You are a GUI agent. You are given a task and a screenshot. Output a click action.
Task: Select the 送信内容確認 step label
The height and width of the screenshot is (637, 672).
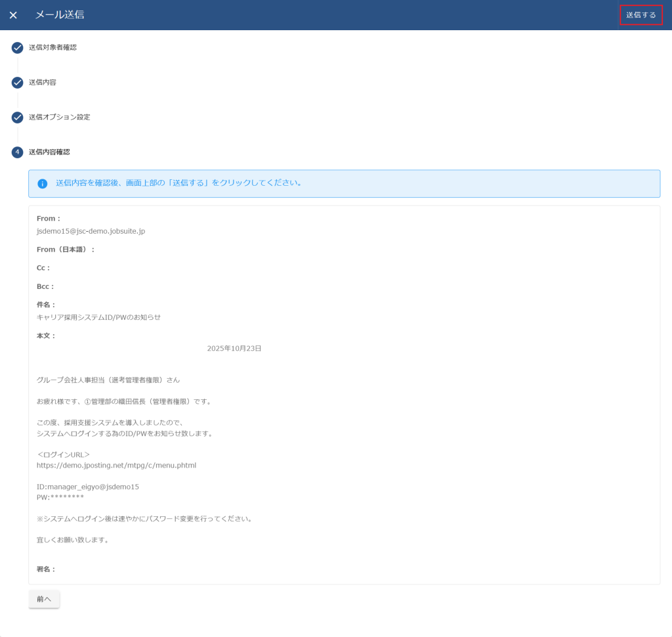pyautogui.click(x=49, y=152)
